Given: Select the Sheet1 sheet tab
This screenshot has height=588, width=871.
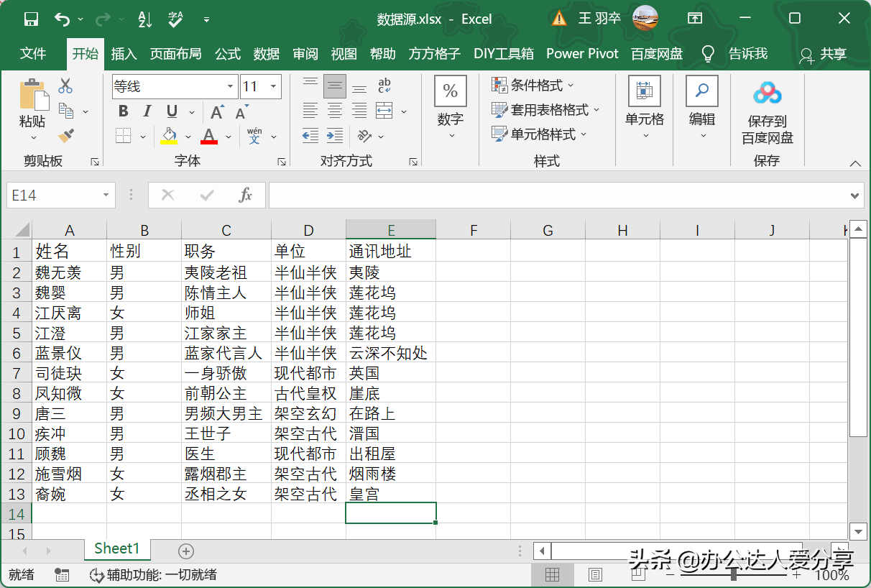Looking at the screenshot, I should 117,548.
